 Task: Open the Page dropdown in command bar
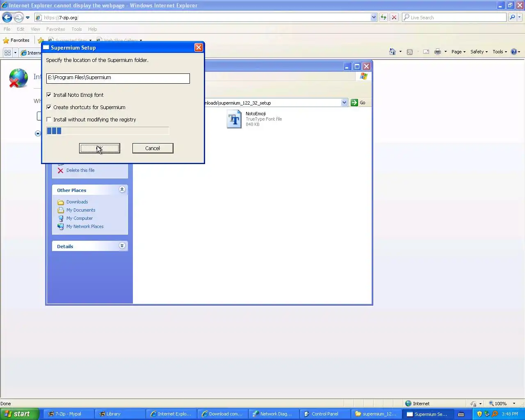click(458, 52)
